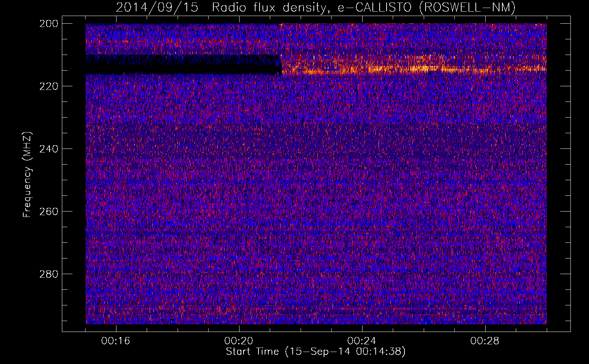Click the Start Time axis label
This screenshot has width=589, height=364.
pyautogui.click(x=316, y=352)
